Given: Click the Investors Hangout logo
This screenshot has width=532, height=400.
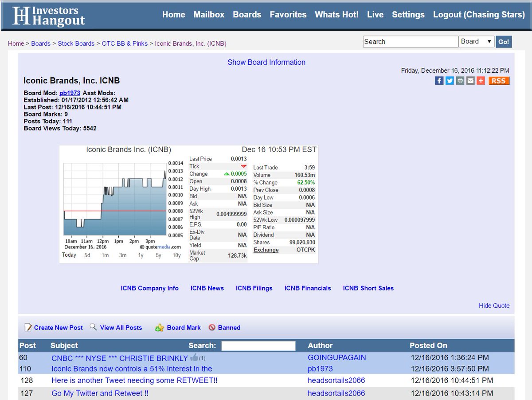Looking at the screenshot, I should (x=48, y=16).
